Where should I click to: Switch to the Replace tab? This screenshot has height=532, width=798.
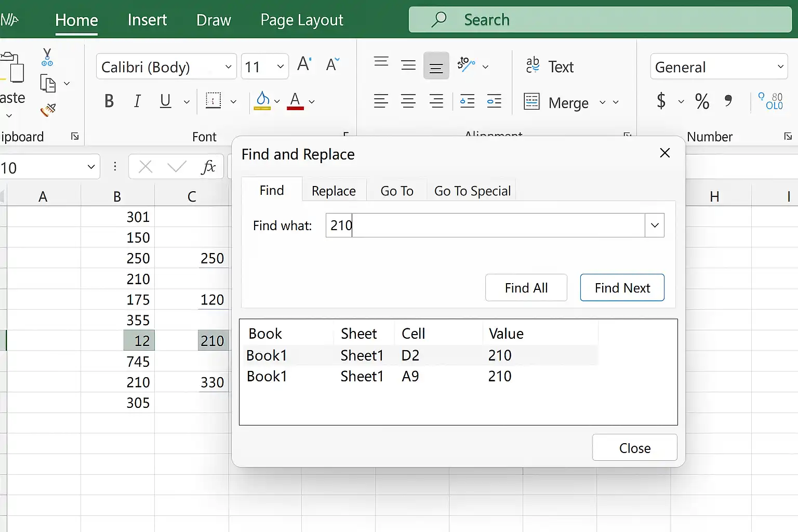click(x=334, y=191)
